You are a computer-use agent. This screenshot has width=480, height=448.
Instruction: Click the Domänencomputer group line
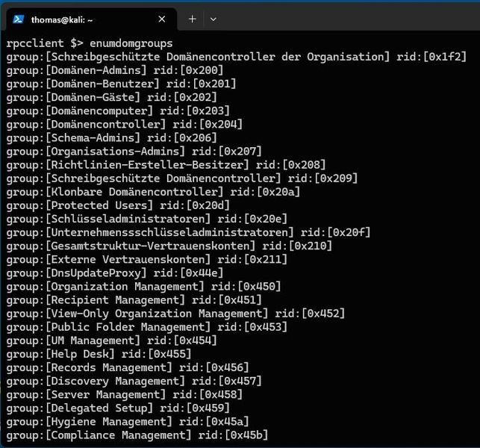pyautogui.click(x=118, y=111)
